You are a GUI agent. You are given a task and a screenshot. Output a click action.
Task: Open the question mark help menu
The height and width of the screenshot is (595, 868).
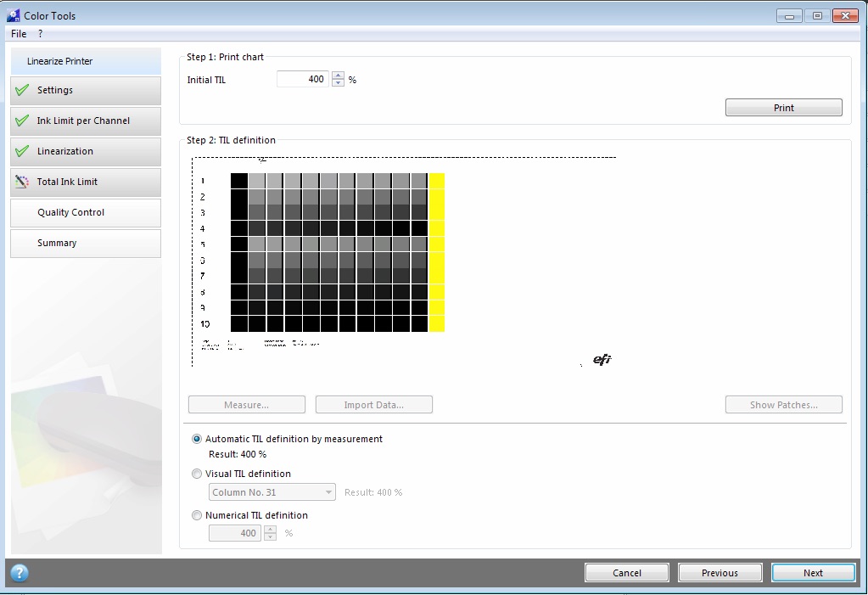tap(41, 34)
